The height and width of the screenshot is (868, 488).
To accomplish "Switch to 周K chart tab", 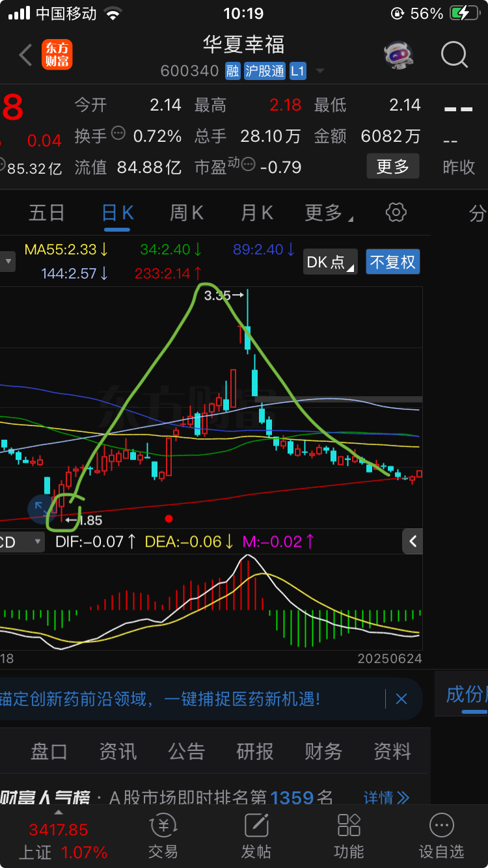I will 187,213.
